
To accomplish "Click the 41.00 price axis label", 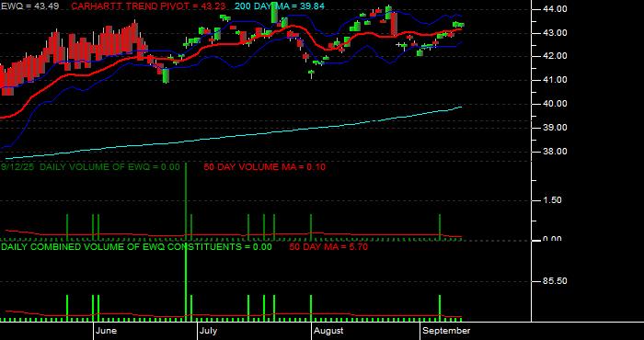I will (555, 80).
